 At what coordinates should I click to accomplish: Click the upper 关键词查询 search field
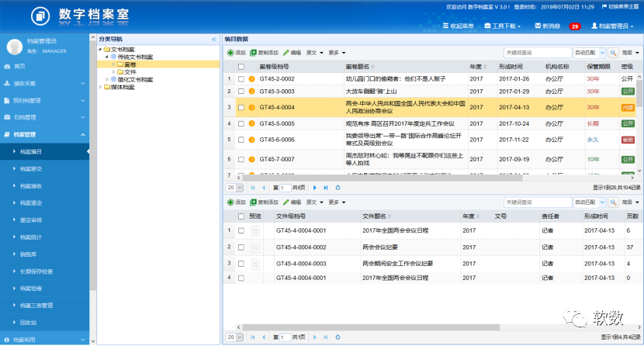537,53
